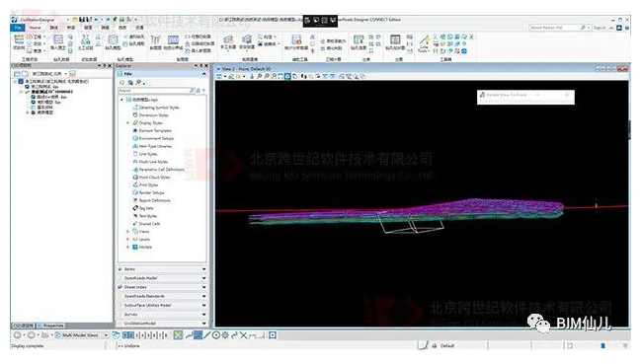Expand the Levels tree node
This screenshot has width=642, height=364.
pos(127,240)
